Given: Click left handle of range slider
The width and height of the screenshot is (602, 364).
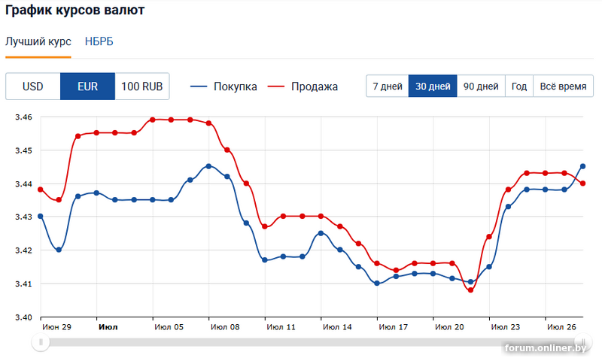Looking at the screenshot, I should point(42,342).
